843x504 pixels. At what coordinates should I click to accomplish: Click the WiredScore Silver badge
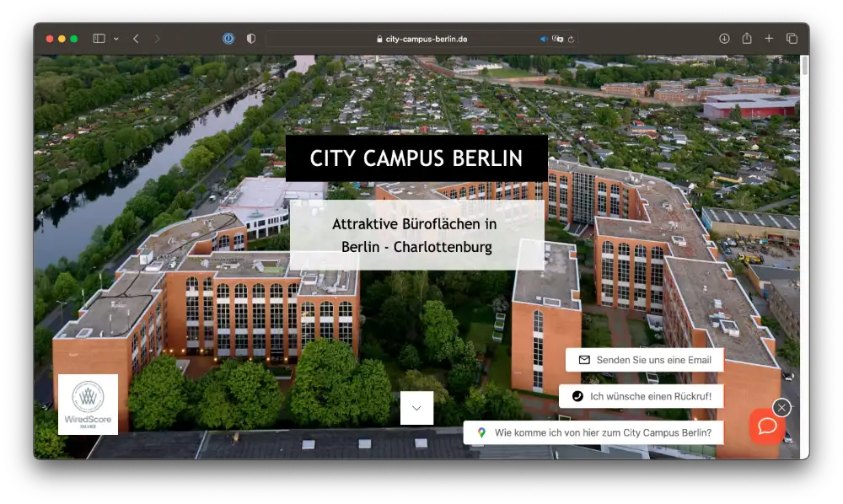coord(88,404)
